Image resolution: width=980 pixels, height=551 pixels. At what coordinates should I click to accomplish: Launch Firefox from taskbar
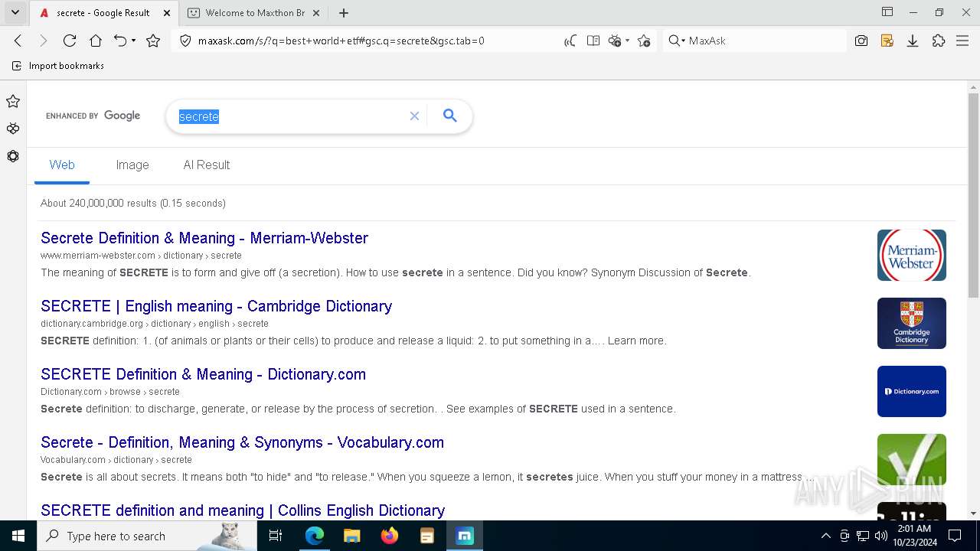(390, 536)
